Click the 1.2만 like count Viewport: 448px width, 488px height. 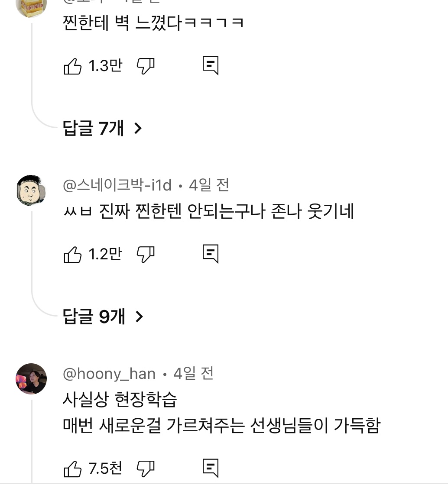click(x=105, y=254)
